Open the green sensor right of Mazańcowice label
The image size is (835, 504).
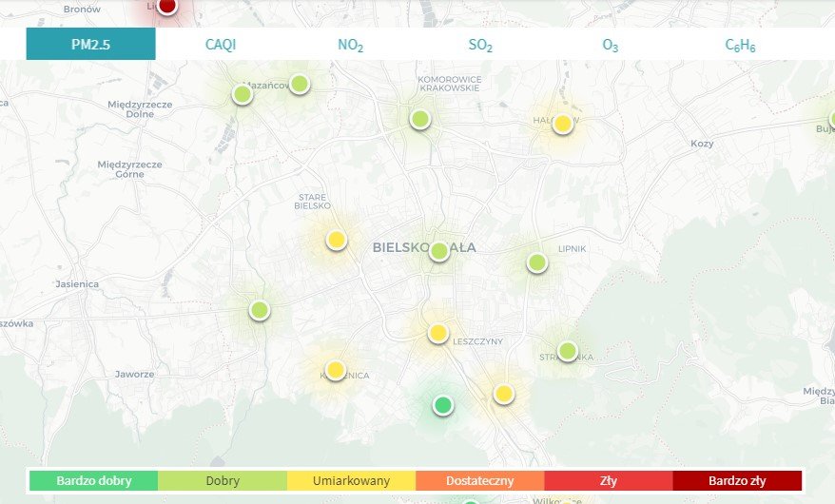(x=300, y=84)
